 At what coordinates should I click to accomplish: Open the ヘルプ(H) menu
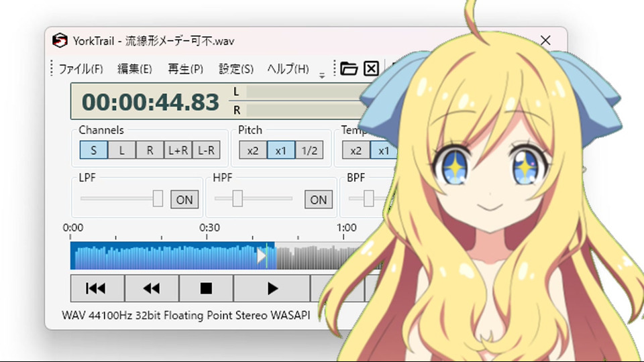point(288,68)
